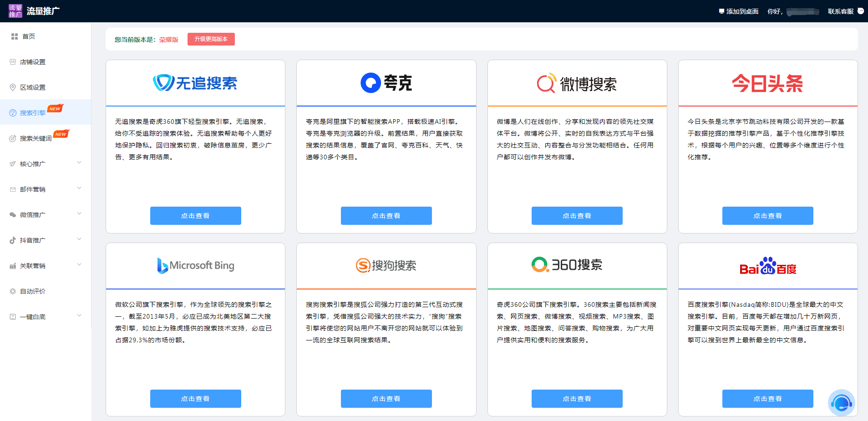Click the 首页 grid icon in sidebar
The image size is (868, 421).
pos(15,36)
